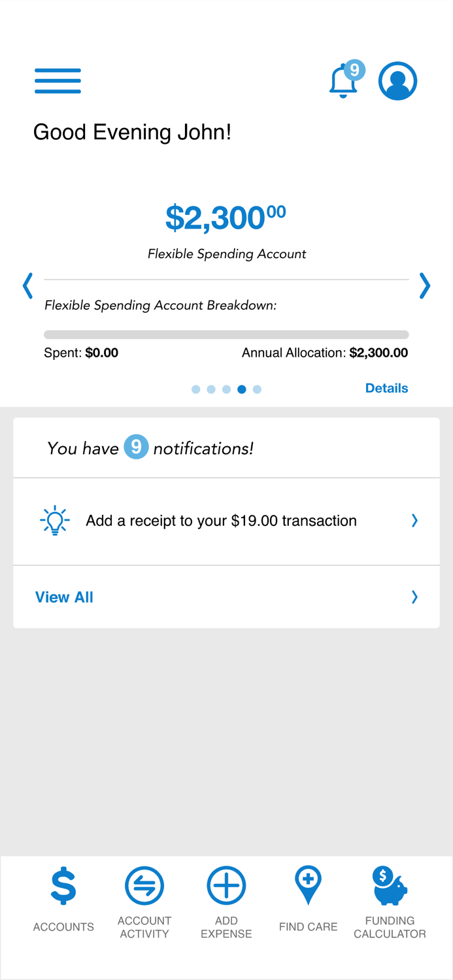Open the Accounts section from bottom navigation
The width and height of the screenshot is (453, 980).
click(63, 887)
